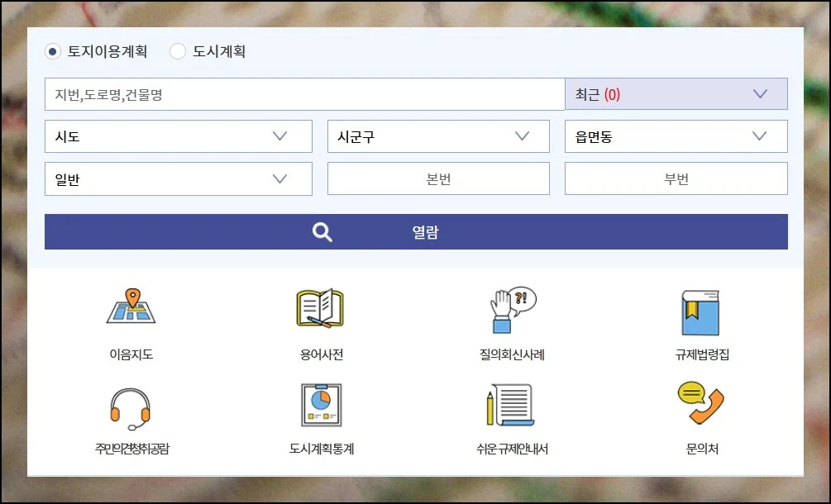Select the 토지이용계획 radio button
This screenshot has height=504, width=831.
coord(54,51)
